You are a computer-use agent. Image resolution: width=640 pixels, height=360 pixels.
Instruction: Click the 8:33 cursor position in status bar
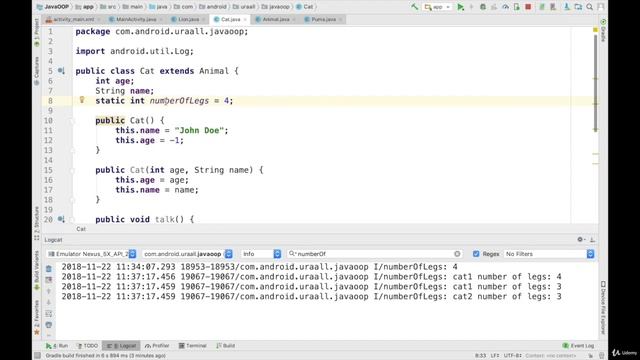pyautogui.click(x=480, y=356)
